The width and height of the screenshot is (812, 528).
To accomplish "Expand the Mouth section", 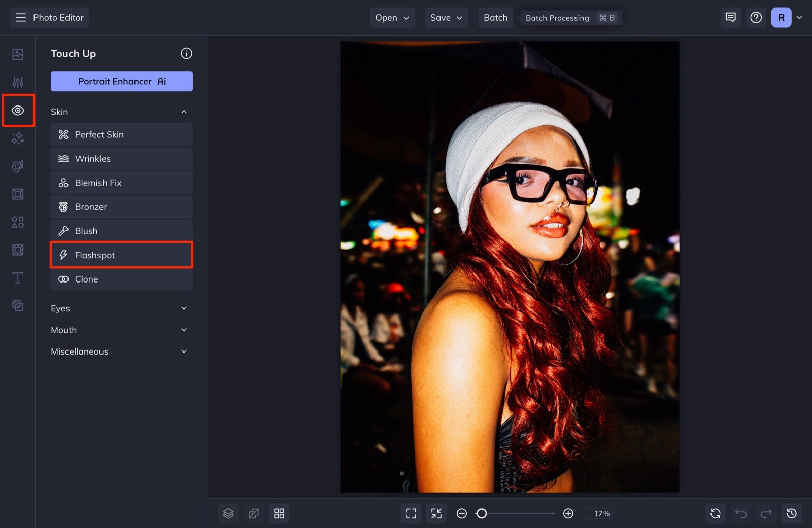I will click(x=184, y=330).
